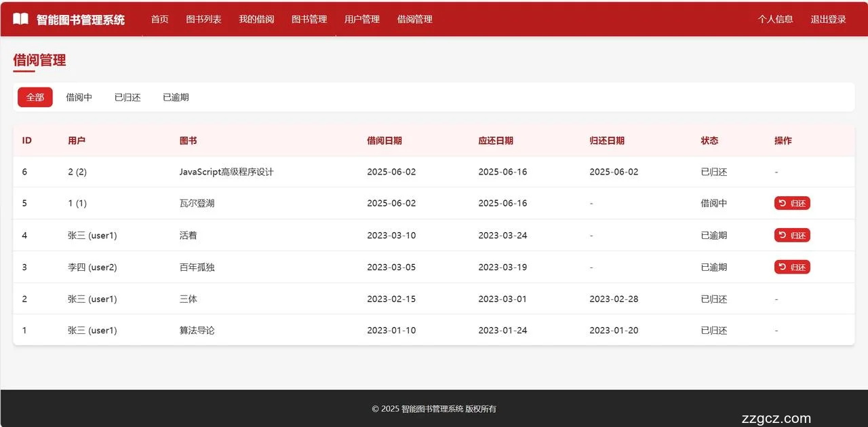Image resolution: width=868 pixels, height=427 pixels.
Task: Click the book logo icon in the navbar
Action: coord(21,18)
